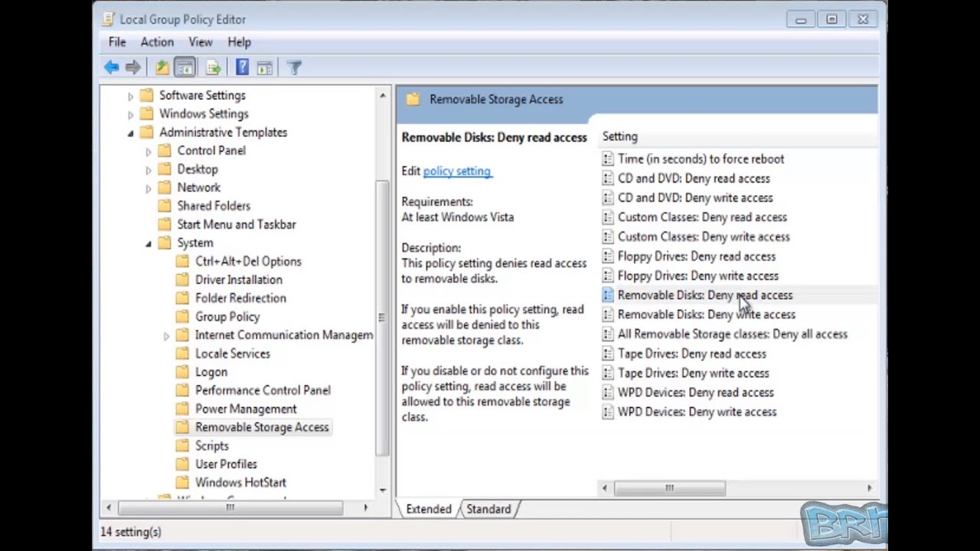The height and width of the screenshot is (551, 980).
Task: Select Removable Disks: Deny write access
Action: coord(706,315)
